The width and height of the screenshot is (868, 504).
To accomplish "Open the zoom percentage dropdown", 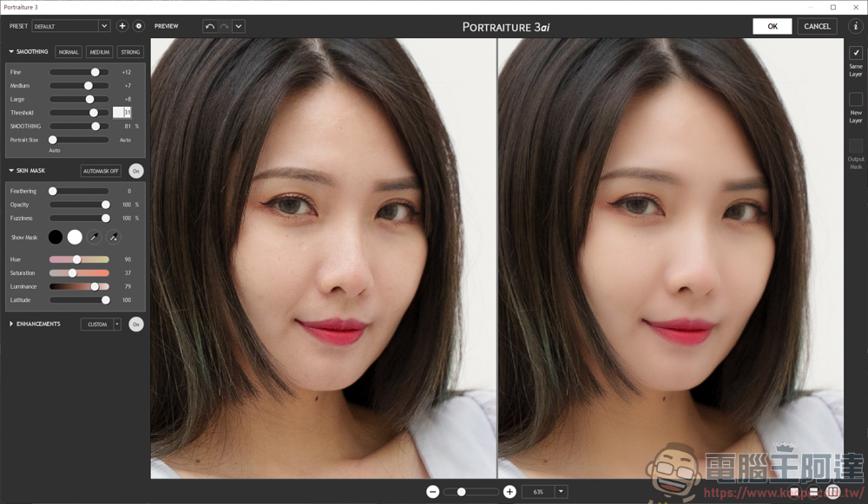I will tap(561, 492).
